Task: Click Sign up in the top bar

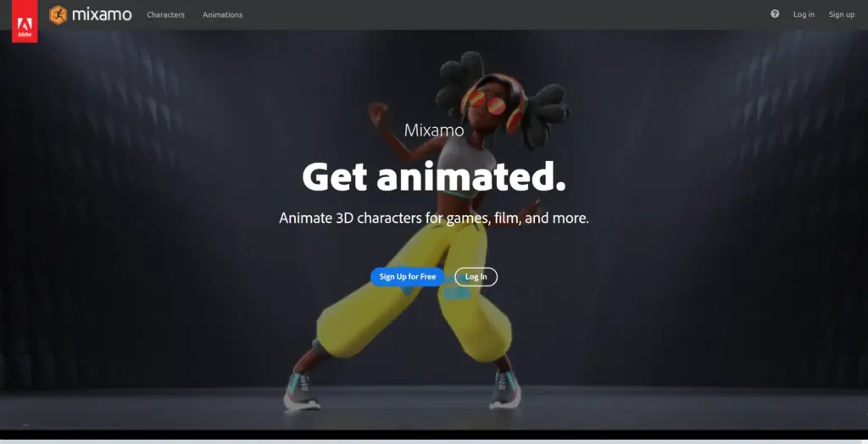Action: coord(842,14)
